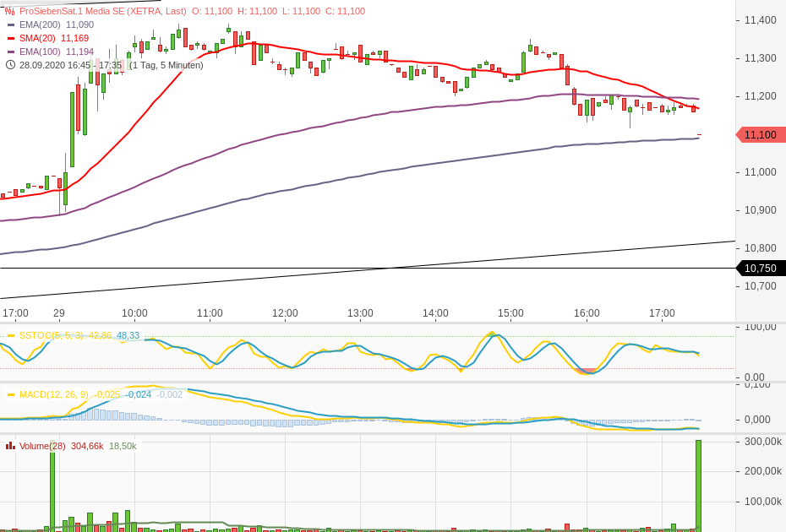The width and height of the screenshot is (786, 532).
Task: Click the 10:00 time axis label
Action: [x=134, y=313]
